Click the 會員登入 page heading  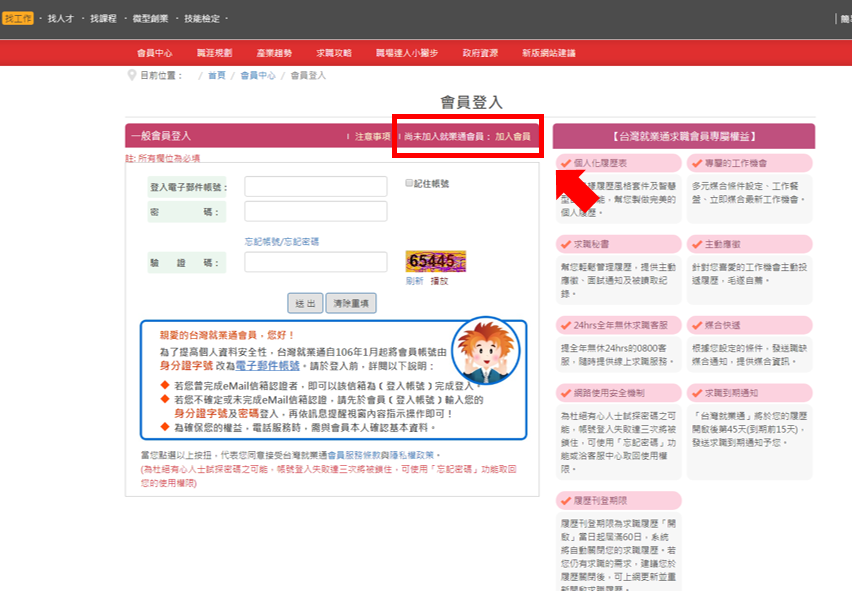471,102
